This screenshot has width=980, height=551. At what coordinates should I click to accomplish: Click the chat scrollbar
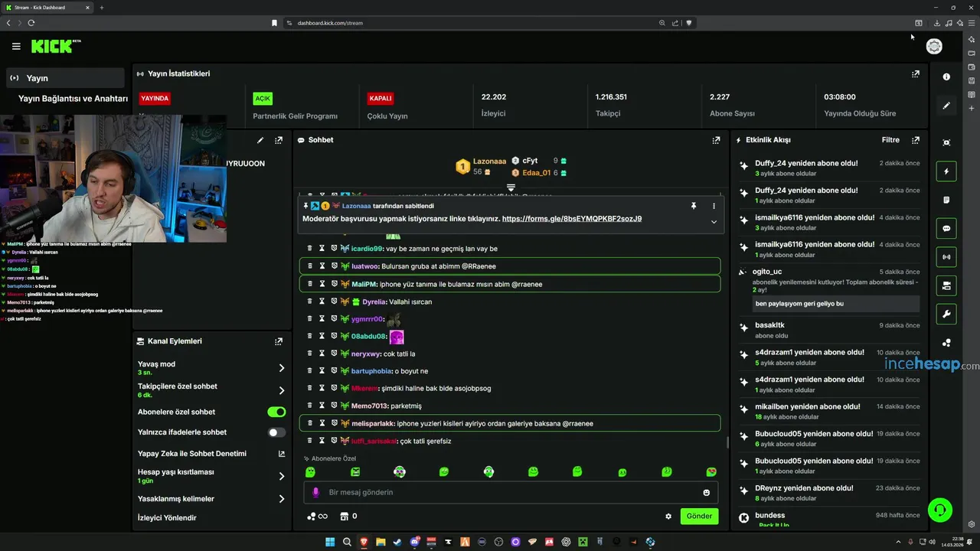[x=727, y=442]
